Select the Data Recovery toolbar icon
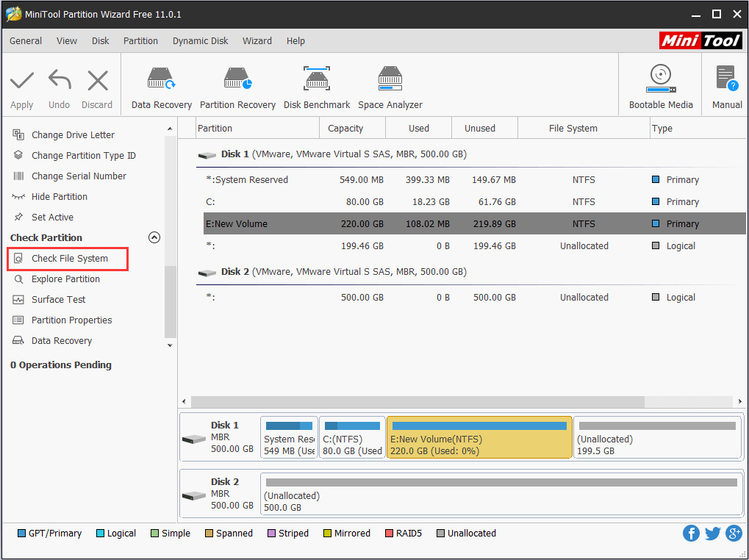 click(x=160, y=85)
